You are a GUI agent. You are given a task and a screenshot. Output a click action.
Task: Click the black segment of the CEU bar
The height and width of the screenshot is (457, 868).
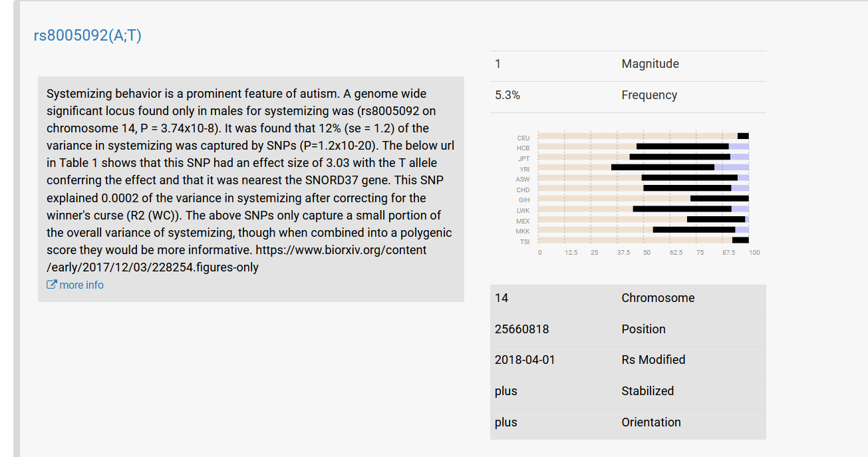[x=743, y=136]
